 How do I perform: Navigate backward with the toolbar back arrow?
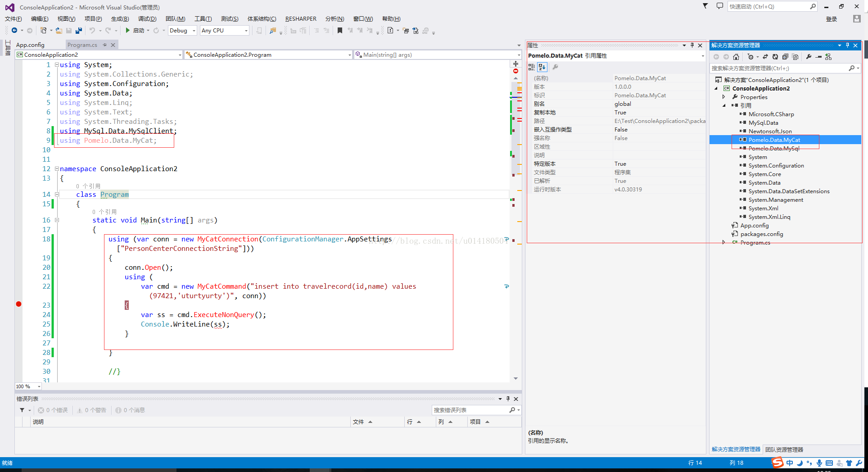[x=14, y=30]
